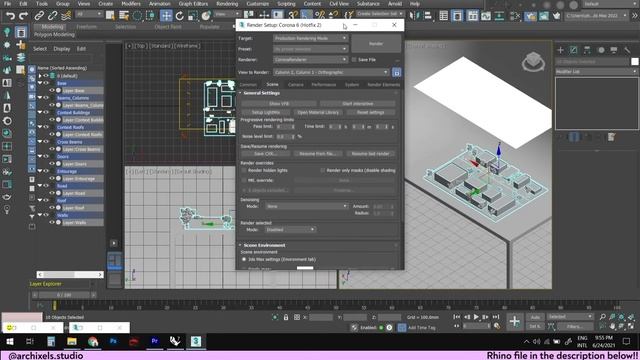Open the Graph Editors menu
Viewport: 640px width, 360px height.
pyautogui.click(x=193, y=4)
